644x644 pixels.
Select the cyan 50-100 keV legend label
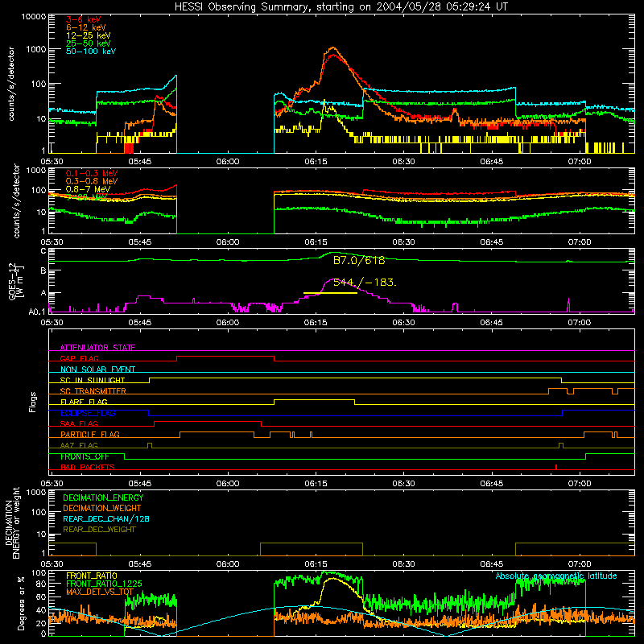coord(91,52)
